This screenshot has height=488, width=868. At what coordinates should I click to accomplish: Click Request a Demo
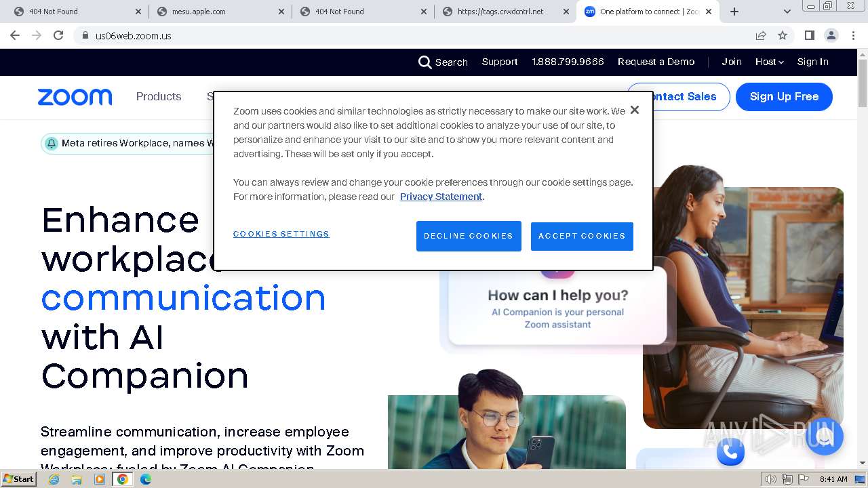click(x=656, y=62)
